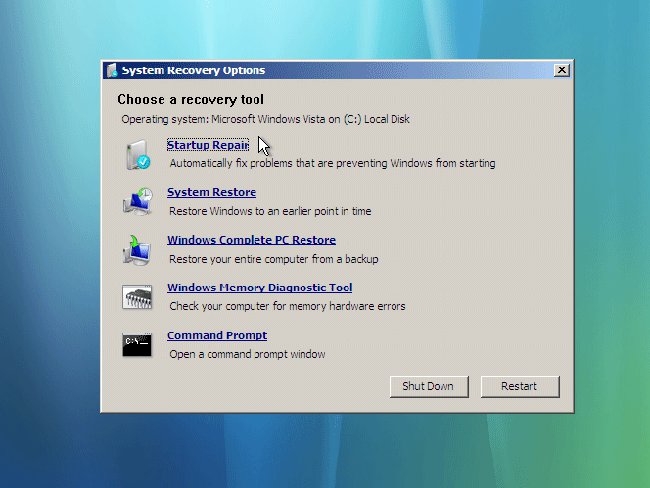Image resolution: width=650 pixels, height=488 pixels.
Task: Close the System Recovery Options dialog
Action: 561,70
